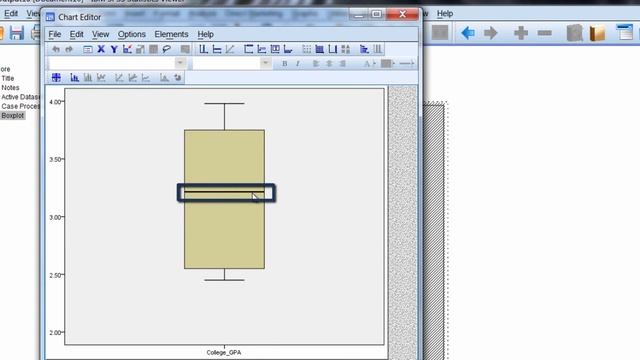The image size is (640, 360).
Task: Set text alignment to right
Action: 342,63
